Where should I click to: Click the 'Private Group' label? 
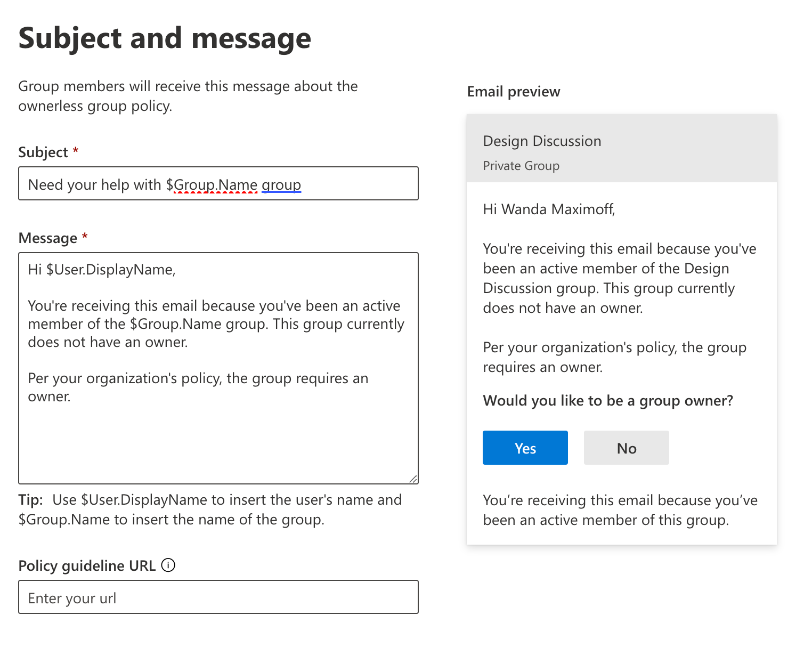point(521,166)
